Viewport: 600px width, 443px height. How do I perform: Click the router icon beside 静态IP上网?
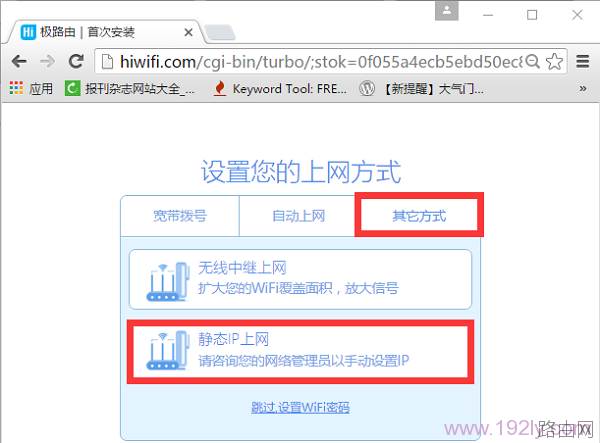168,351
